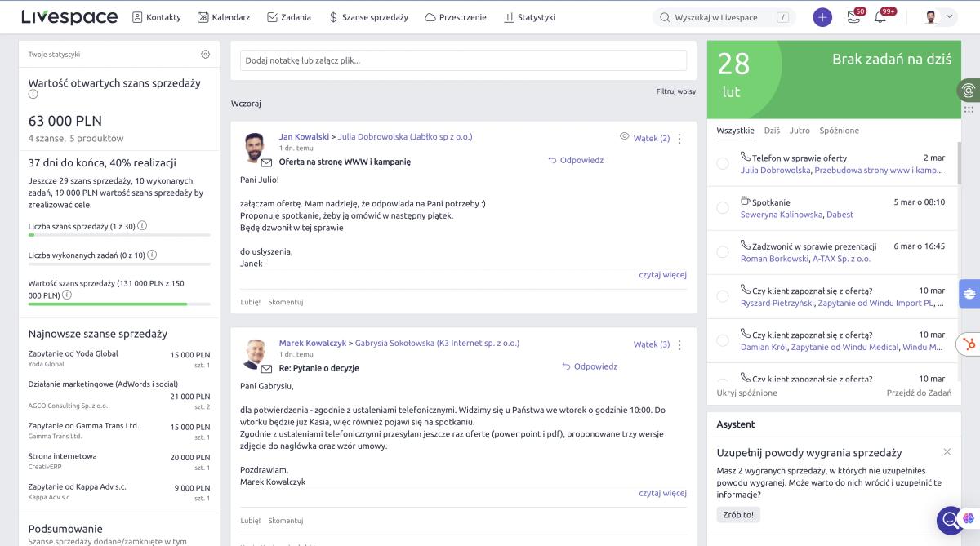Click czytaj więcej on Jan Kowalski's email
This screenshot has height=546, width=980.
663,275
